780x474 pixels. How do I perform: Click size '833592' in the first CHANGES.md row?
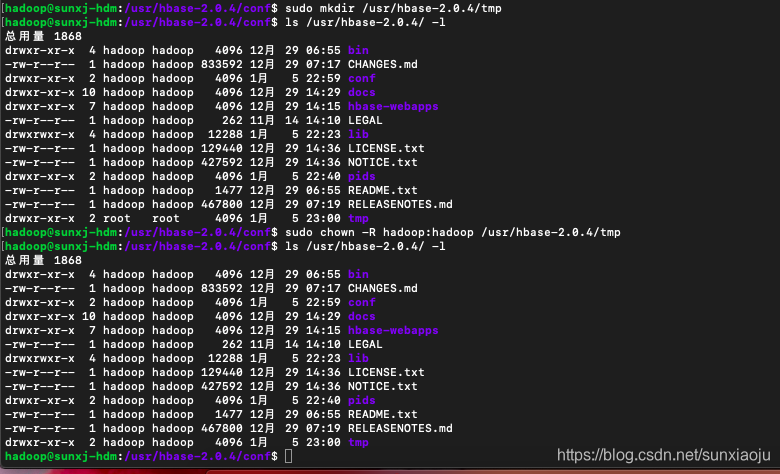point(222,64)
